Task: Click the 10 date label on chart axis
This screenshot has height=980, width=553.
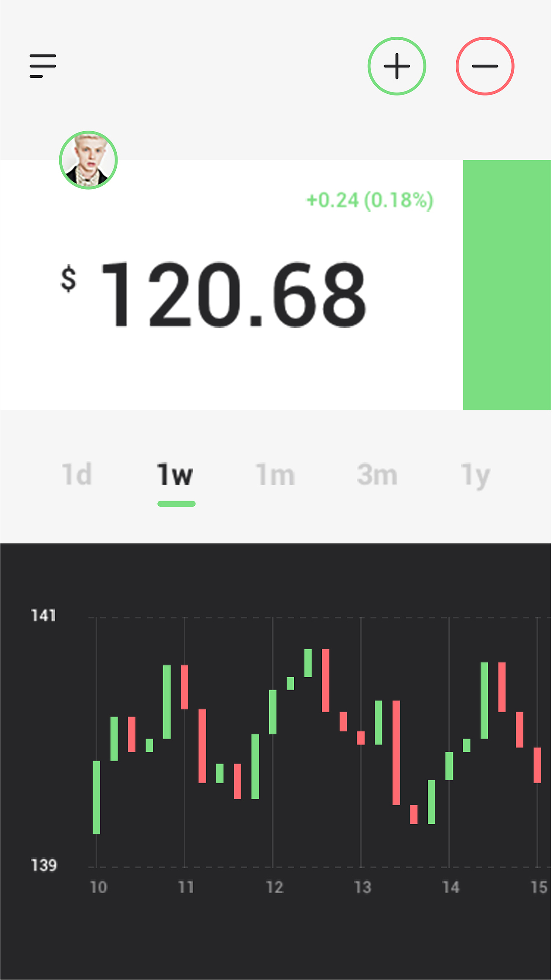Action: 98,888
